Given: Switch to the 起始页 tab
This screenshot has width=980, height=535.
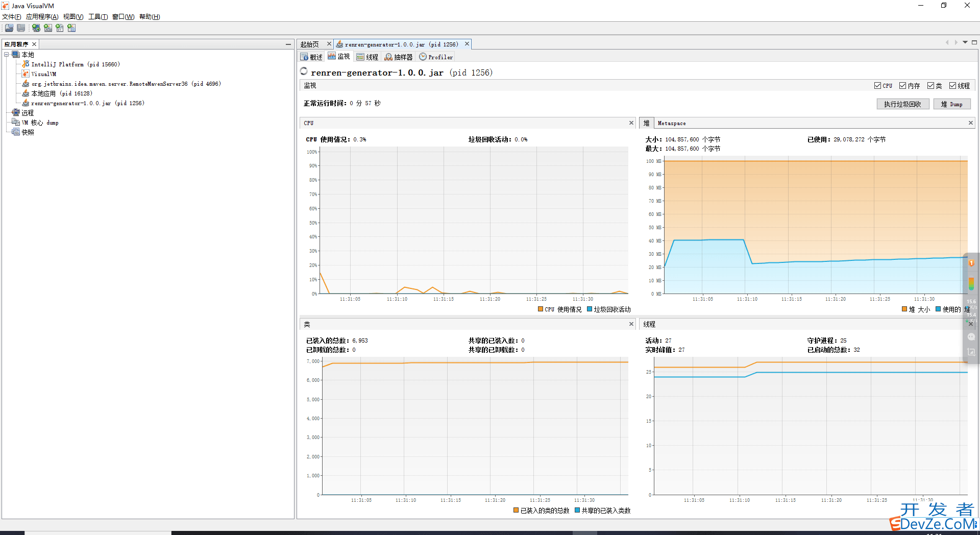Looking at the screenshot, I should [310, 44].
